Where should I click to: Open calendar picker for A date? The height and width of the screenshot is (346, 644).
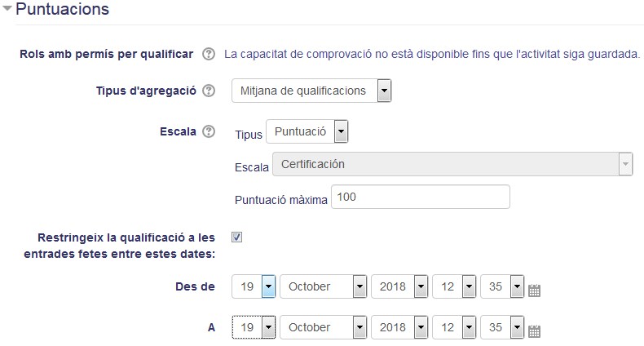[534, 330]
